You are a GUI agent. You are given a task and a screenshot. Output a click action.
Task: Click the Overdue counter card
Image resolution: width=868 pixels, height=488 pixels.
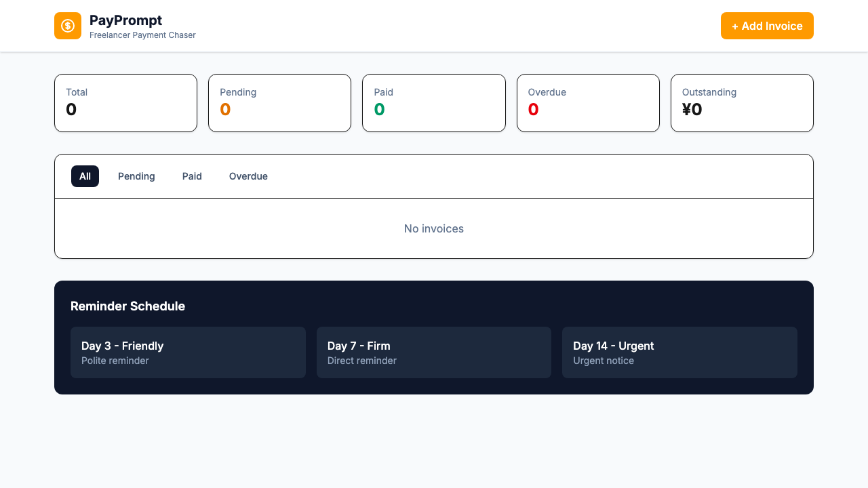pos(588,102)
